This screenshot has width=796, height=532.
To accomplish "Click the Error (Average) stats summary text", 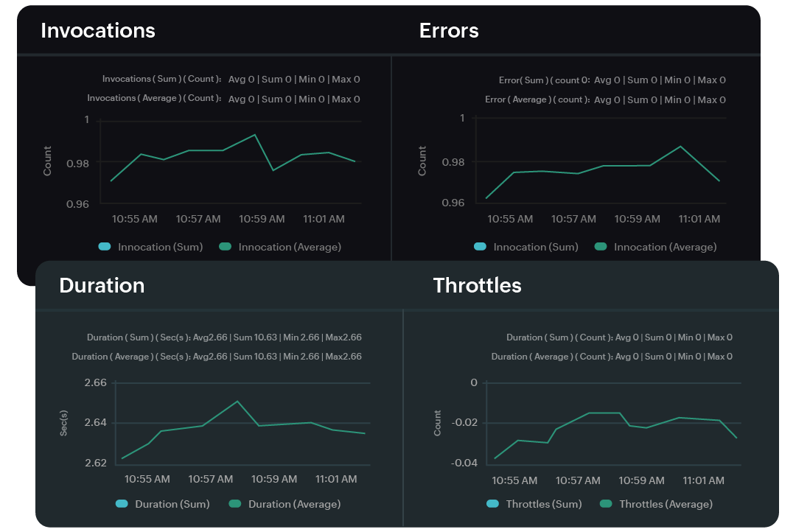I will 604,99.
